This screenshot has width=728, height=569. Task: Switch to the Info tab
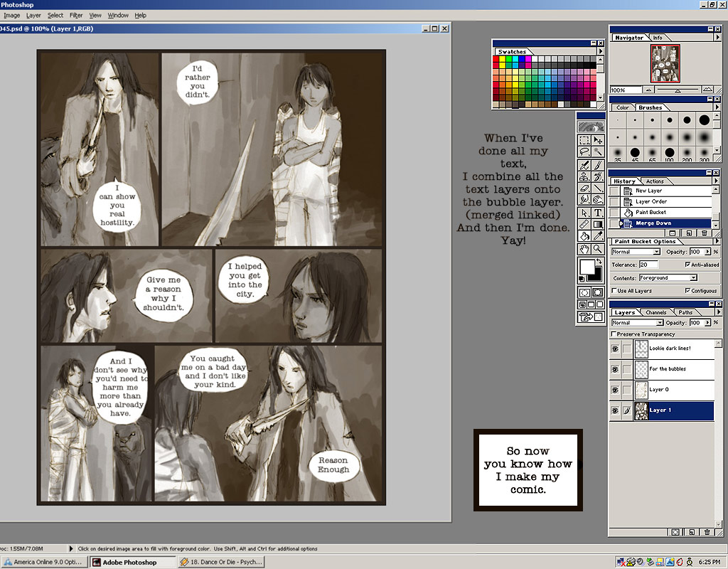click(x=658, y=38)
